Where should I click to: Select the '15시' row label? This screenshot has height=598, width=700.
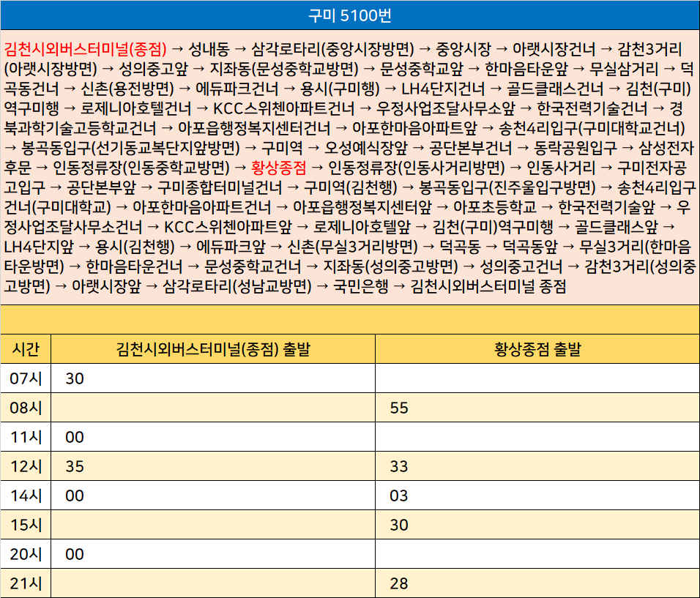26,525
